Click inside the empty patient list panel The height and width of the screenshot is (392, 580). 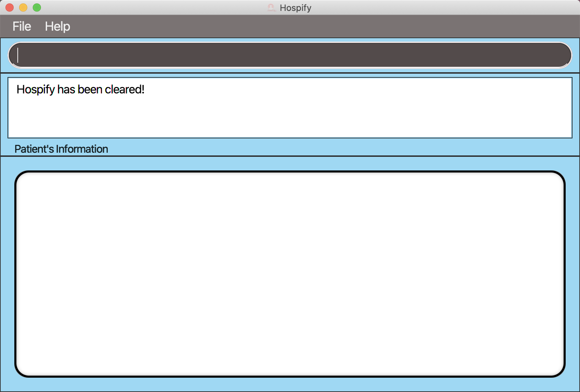point(290,274)
